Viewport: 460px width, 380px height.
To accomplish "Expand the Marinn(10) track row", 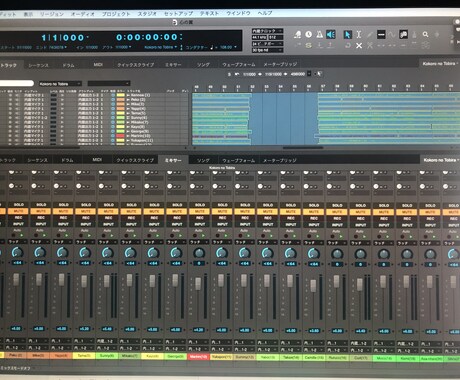I will tap(128, 136).
